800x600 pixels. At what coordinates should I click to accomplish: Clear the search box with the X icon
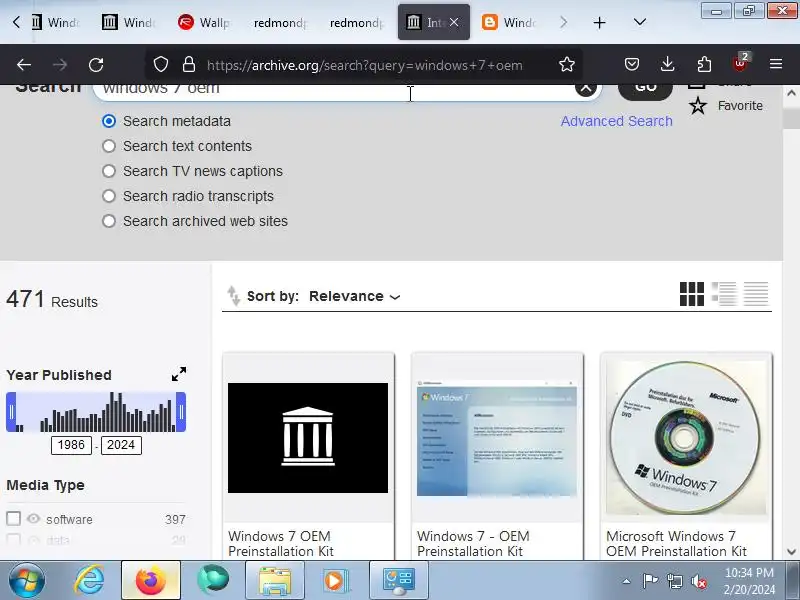click(586, 89)
